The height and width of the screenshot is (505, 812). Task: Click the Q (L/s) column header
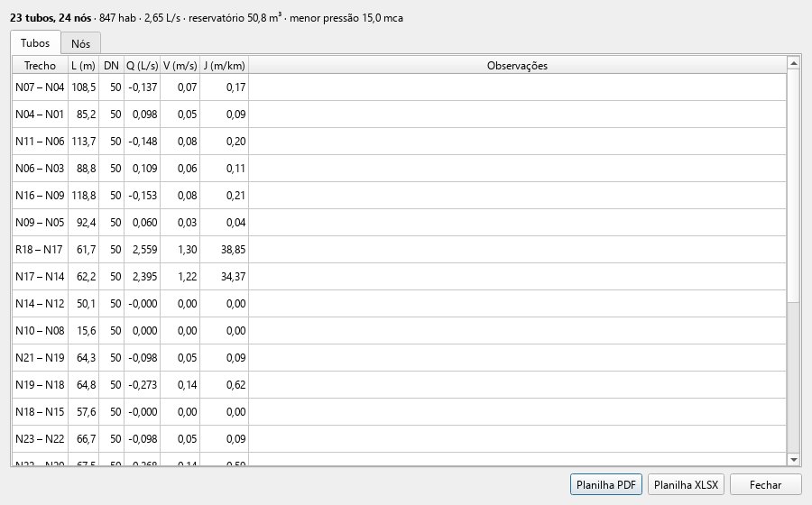click(x=142, y=65)
